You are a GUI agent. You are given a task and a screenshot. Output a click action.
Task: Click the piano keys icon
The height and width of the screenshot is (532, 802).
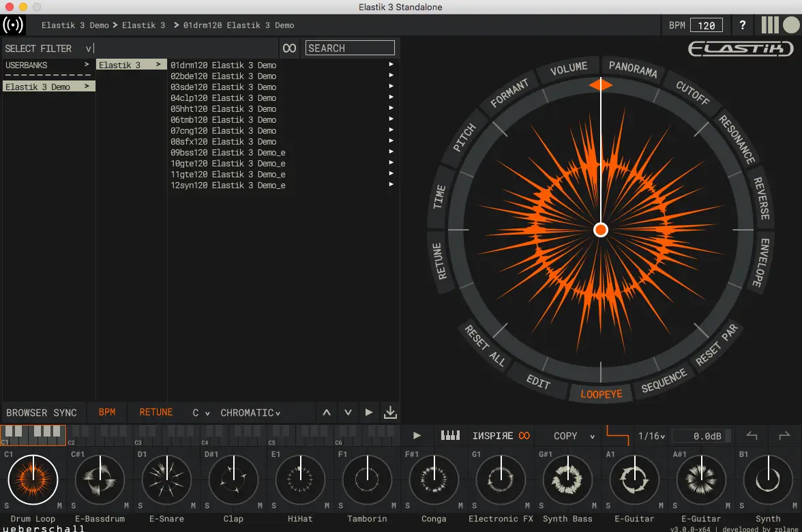tap(450, 435)
